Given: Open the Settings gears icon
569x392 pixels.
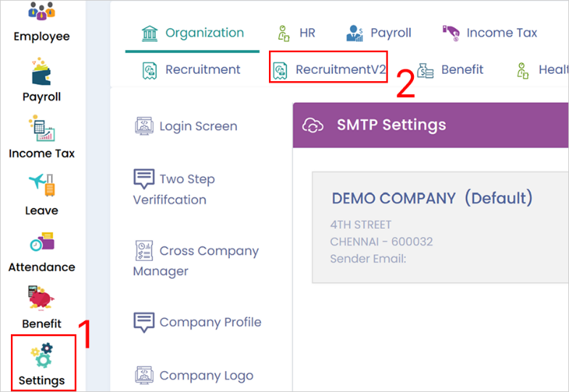Looking at the screenshot, I should pyautogui.click(x=42, y=355).
